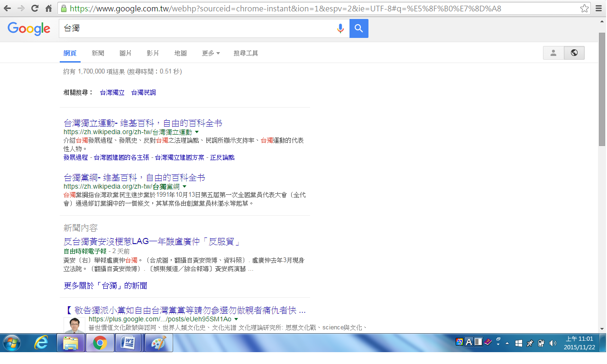Click the blue magnifier search button

[359, 28]
